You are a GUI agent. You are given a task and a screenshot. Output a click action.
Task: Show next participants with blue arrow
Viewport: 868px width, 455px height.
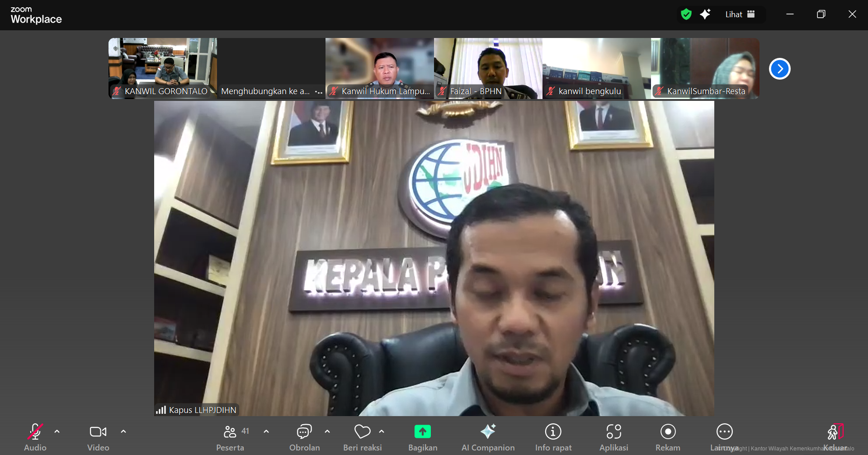[779, 69]
